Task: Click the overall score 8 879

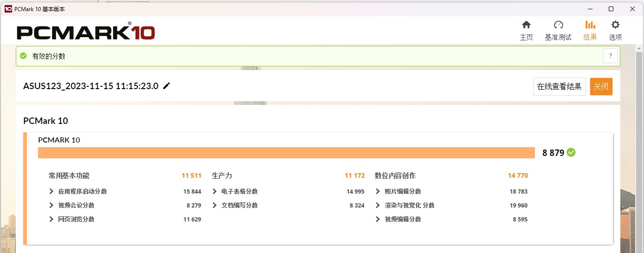Action: [553, 153]
